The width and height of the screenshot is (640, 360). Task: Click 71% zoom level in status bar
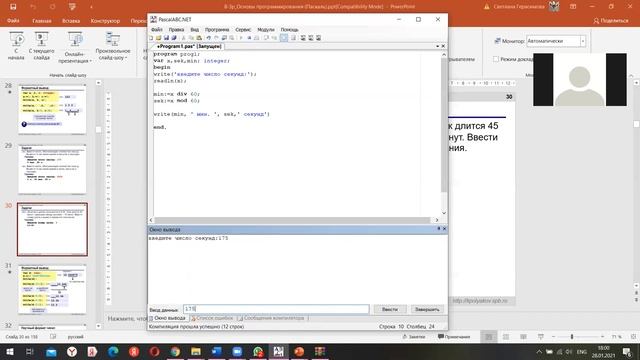616,337
